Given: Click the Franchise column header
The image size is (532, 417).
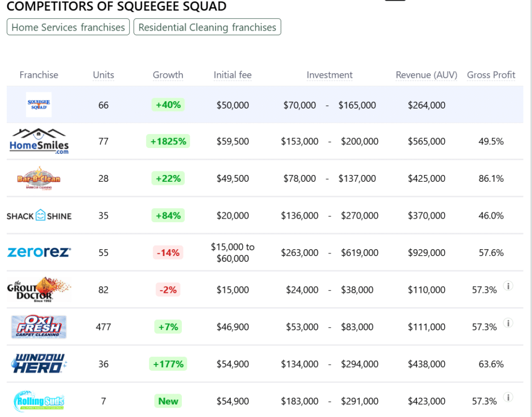Looking at the screenshot, I should [38, 75].
